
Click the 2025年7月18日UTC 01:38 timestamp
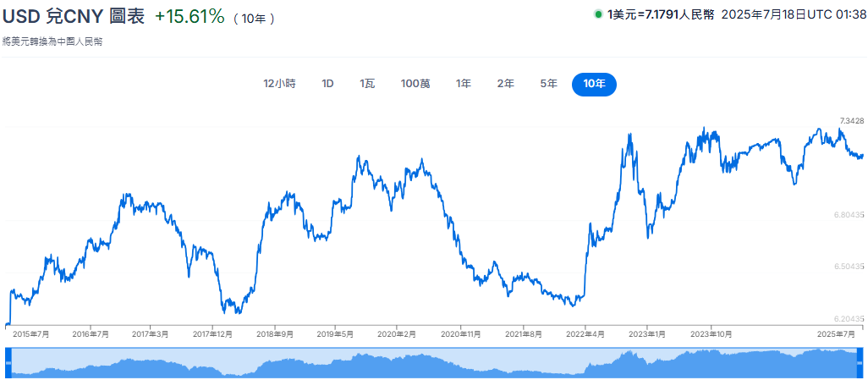pyautogui.click(x=794, y=15)
